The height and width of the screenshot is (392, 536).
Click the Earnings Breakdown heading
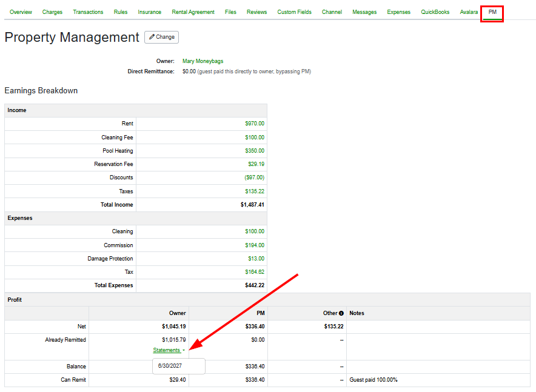click(41, 90)
